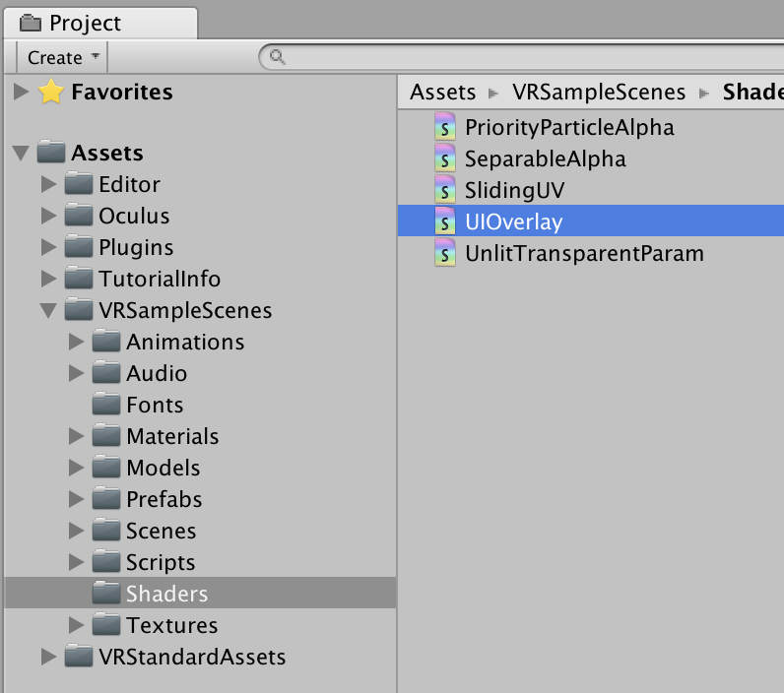Open the Create dropdown menu

pyautogui.click(x=62, y=58)
